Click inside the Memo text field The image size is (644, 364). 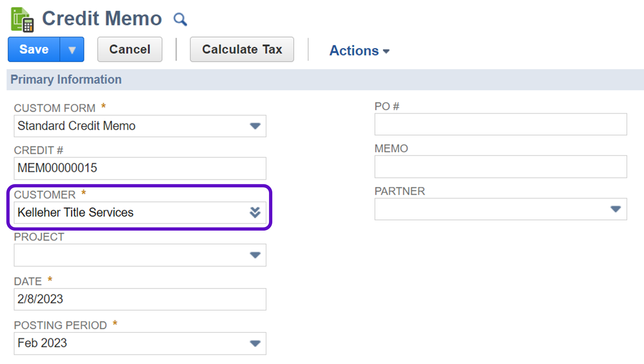click(500, 167)
